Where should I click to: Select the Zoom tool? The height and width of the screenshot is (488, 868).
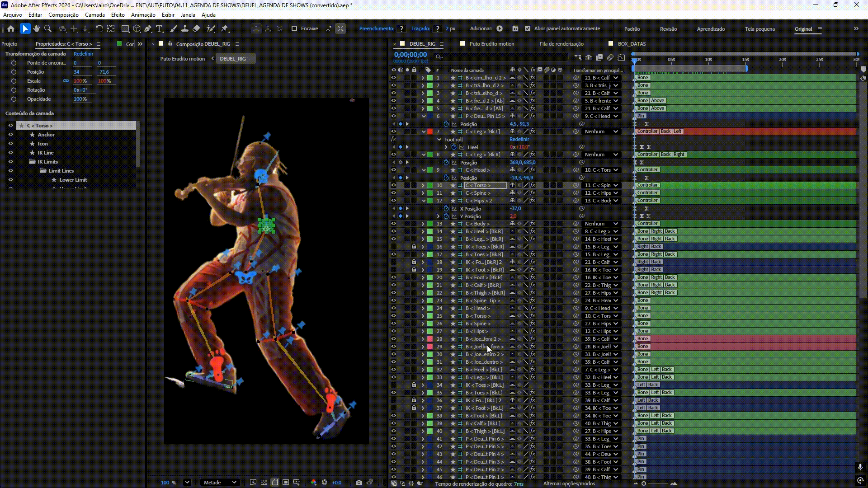pyautogui.click(x=48, y=28)
